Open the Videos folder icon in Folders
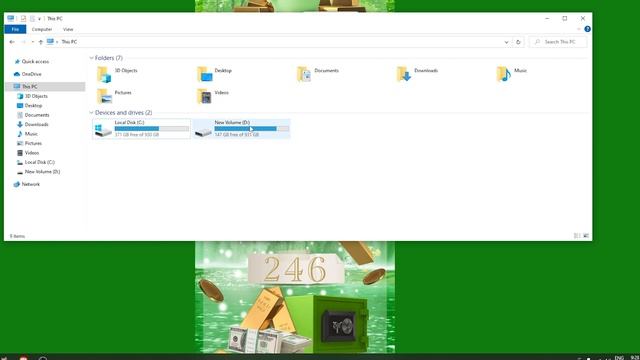Image resolution: width=640 pixels, height=360 pixels. [x=204, y=96]
